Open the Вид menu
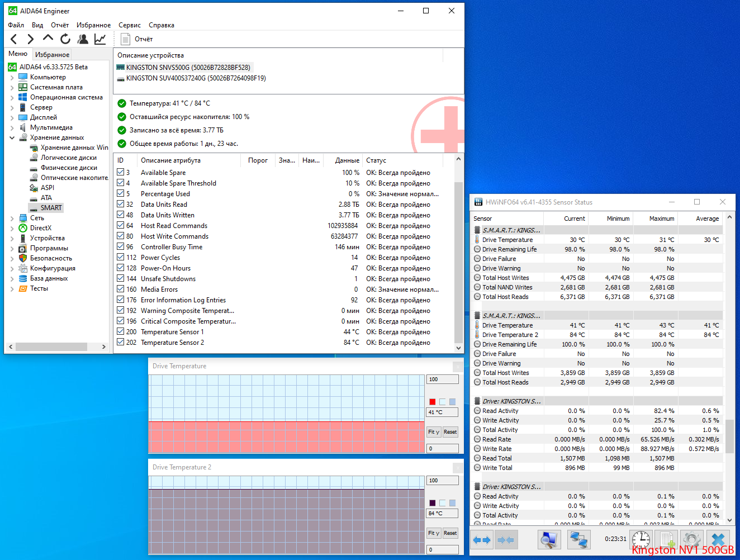Screen dimensions: 740x560 click(37, 25)
